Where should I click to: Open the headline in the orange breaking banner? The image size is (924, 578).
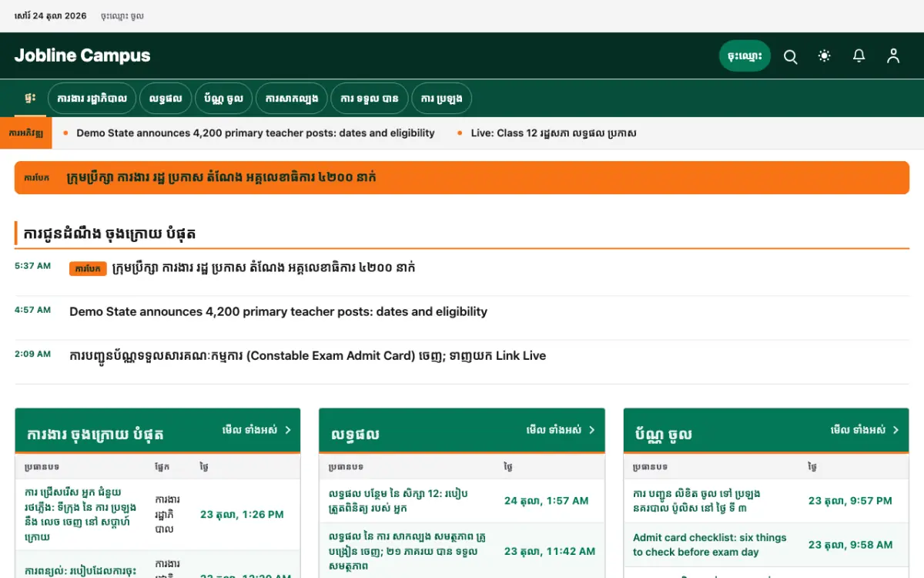coord(221,177)
